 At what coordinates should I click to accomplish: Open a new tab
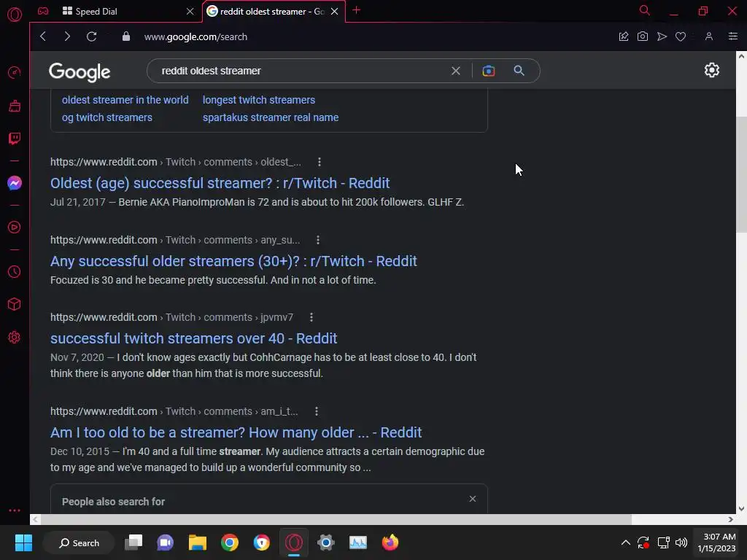tap(356, 10)
